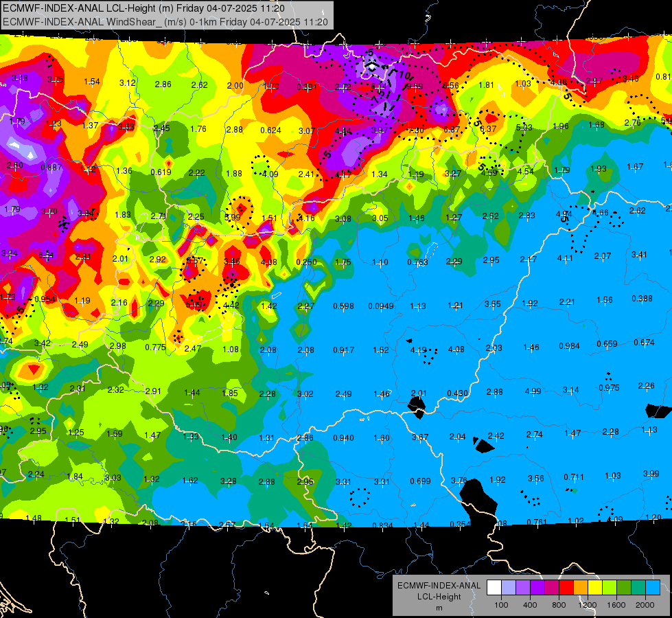672x618 pixels.
Task: Click the LCL-Height text in legend box
Action: (x=439, y=597)
